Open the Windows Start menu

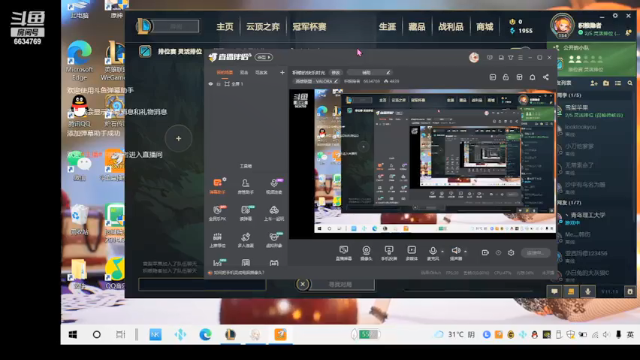73,335
